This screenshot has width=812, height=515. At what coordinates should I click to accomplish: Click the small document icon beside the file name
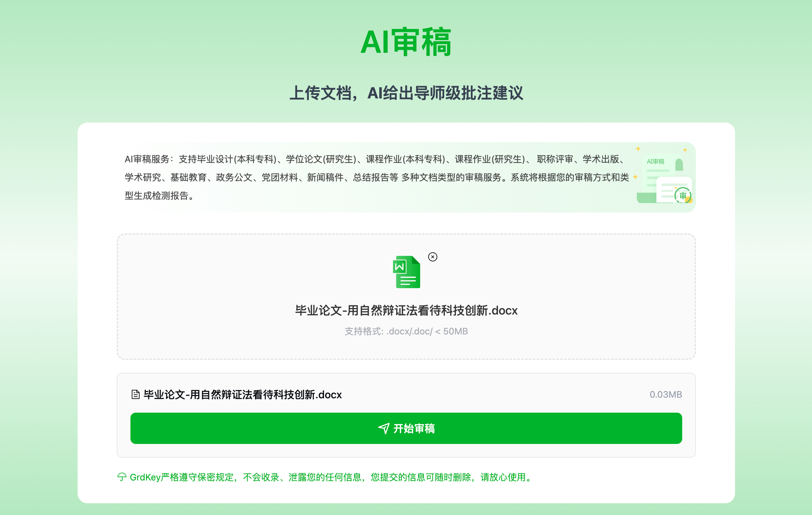click(135, 394)
